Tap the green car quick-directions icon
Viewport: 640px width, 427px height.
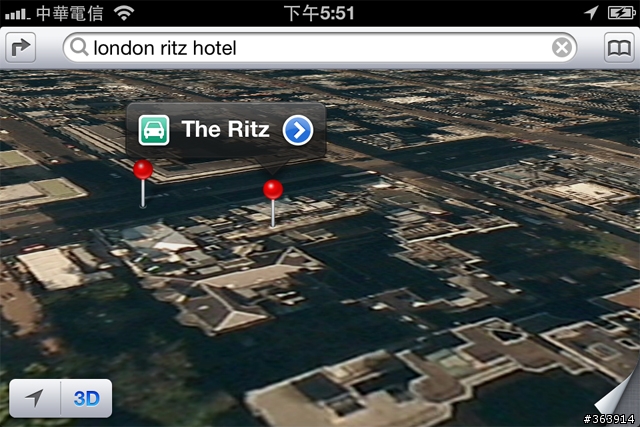pyautogui.click(x=154, y=130)
